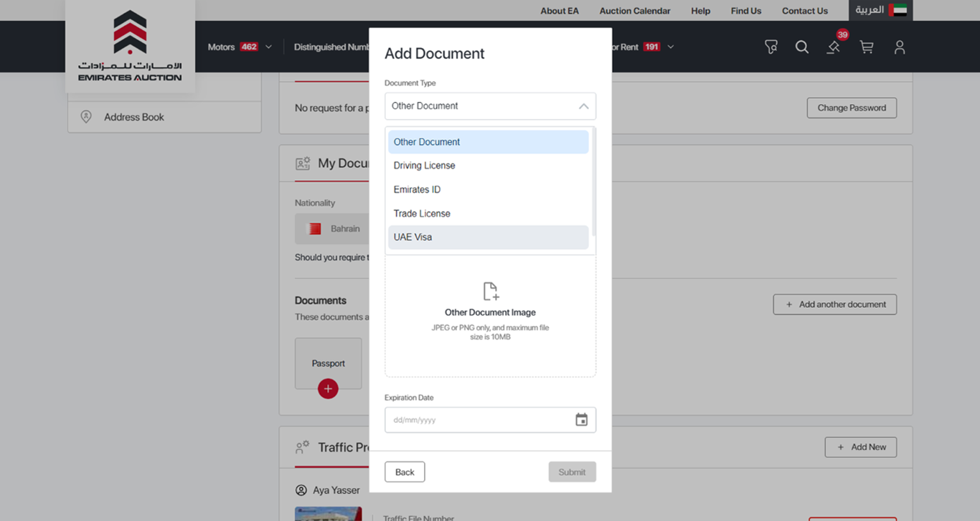
Task: Open the search magnifier icon
Action: [802, 47]
